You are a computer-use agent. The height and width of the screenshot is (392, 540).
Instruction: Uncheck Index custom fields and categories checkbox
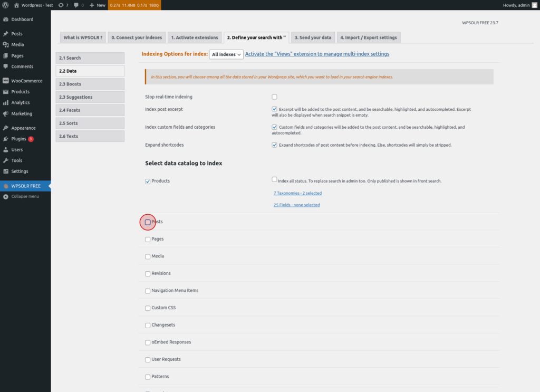point(274,127)
